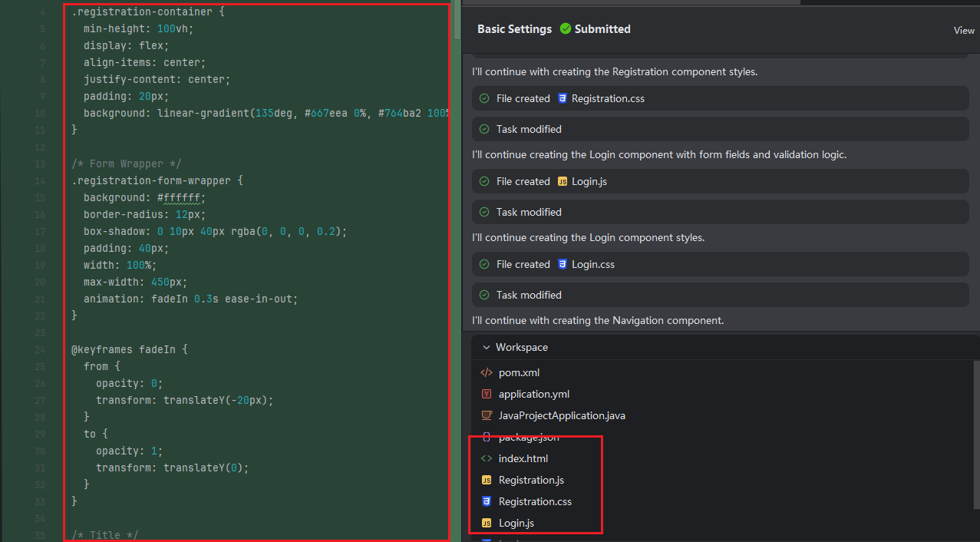Collapse the Workspace section chevron
Screen dimensions: 980x542
tap(485, 347)
